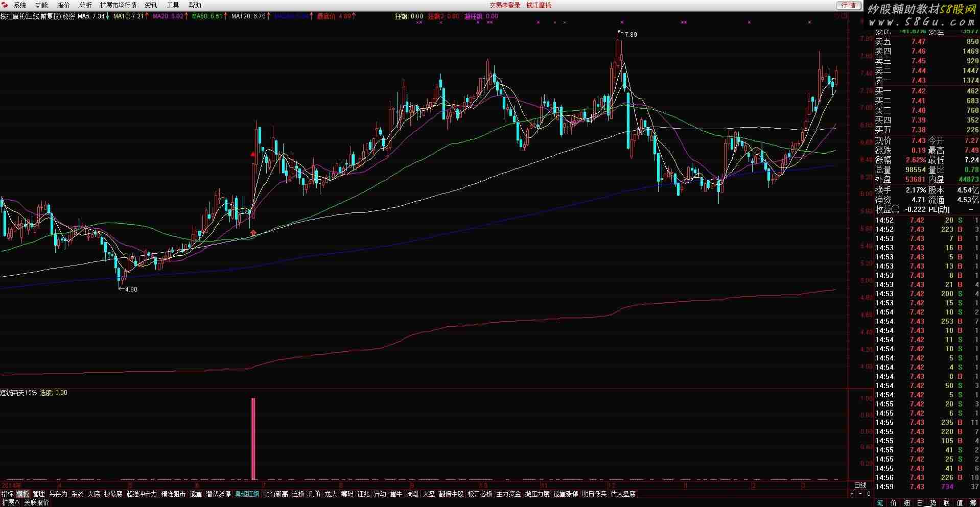Click the 买一 bid price 7.42 row
This screenshot has width=980, height=507.
coord(927,91)
